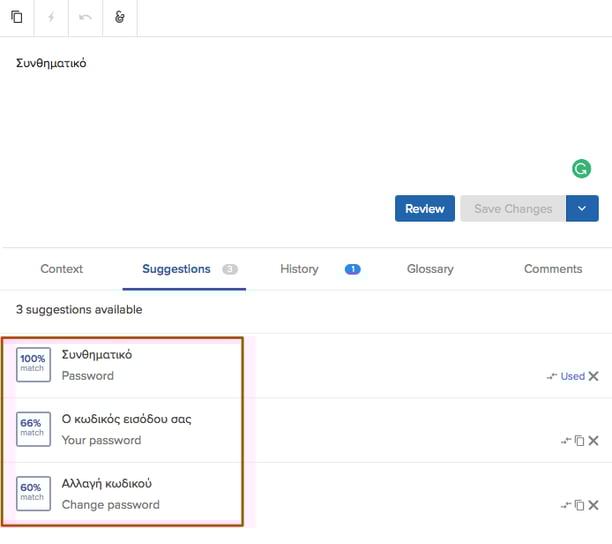This screenshot has height=544, width=612.
Task: Click the copy source text toolbar icon
Action: [17, 18]
